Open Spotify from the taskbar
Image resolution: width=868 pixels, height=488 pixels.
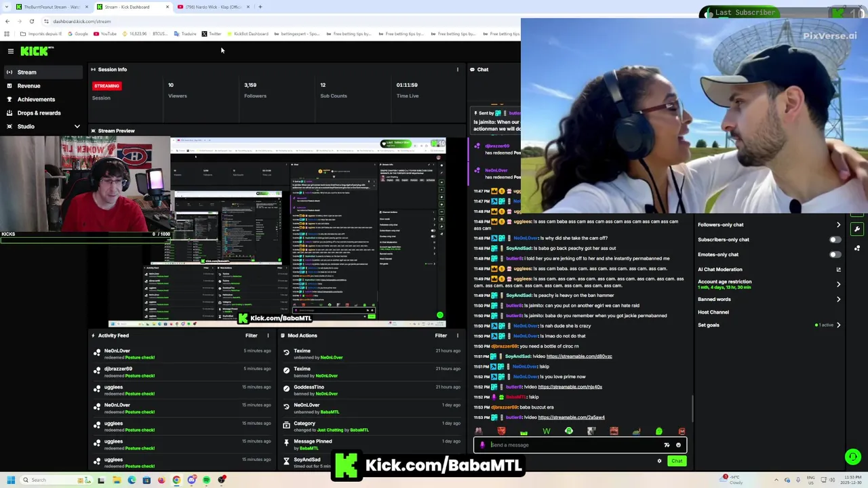point(206,480)
